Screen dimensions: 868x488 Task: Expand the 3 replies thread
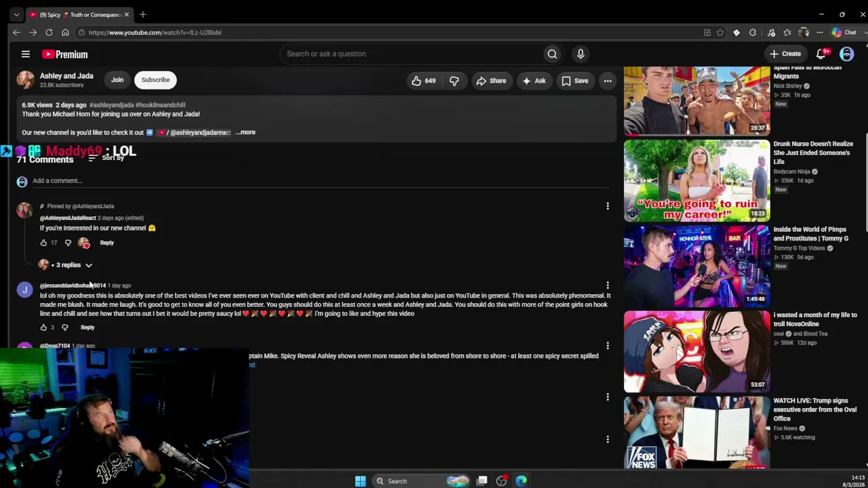[68, 265]
